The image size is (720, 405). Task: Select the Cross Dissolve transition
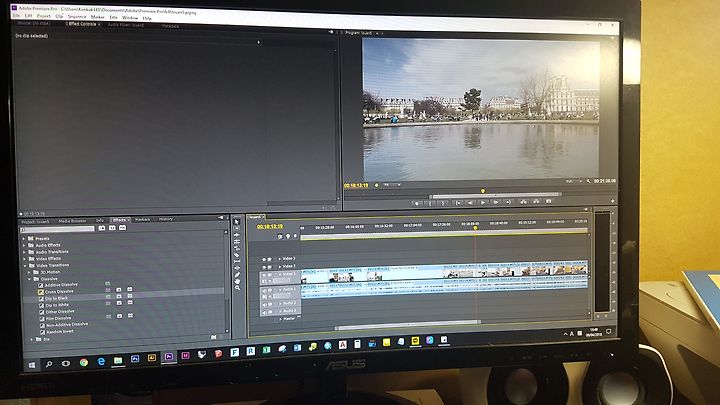[59, 292]
